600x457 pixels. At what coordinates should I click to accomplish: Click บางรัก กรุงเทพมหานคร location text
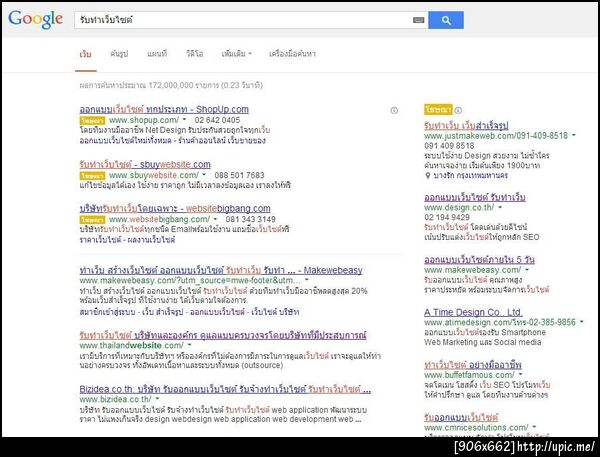[x=470, y=176]
